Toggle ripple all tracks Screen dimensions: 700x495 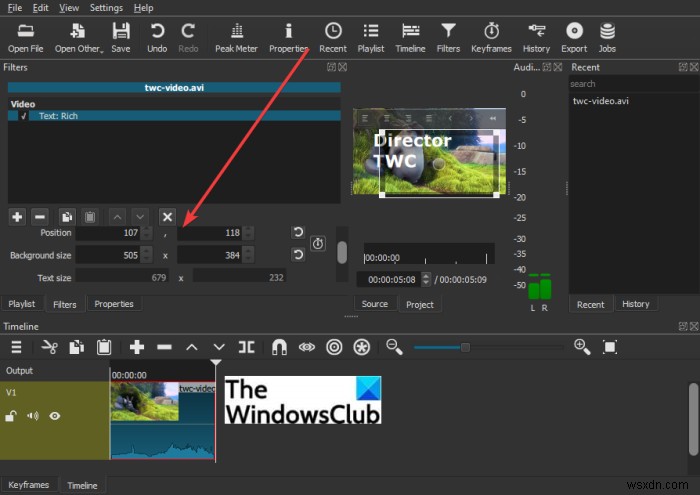coord(362,347)
